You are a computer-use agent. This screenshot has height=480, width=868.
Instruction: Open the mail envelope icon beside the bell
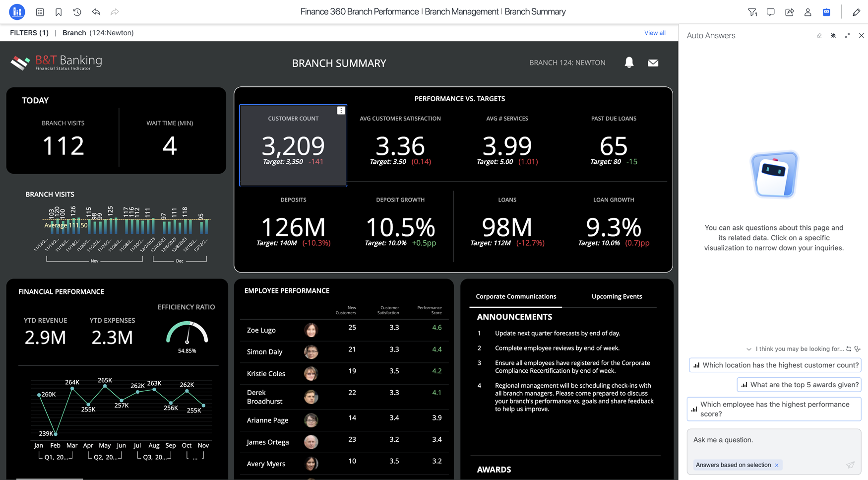[653, 63]
